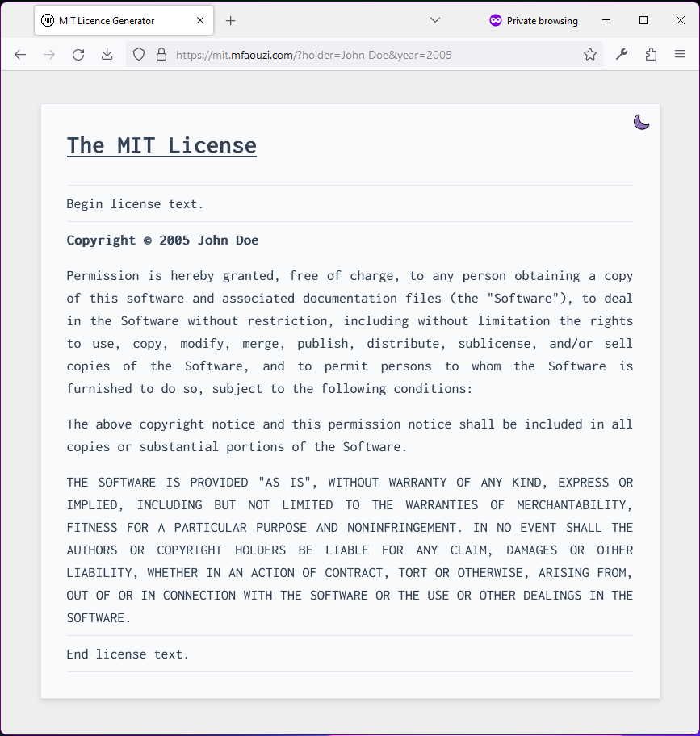Click 'Copyright © 2005 John Doe' line
Viewport: 700px width, 736px height.
[x=162, y=240]
